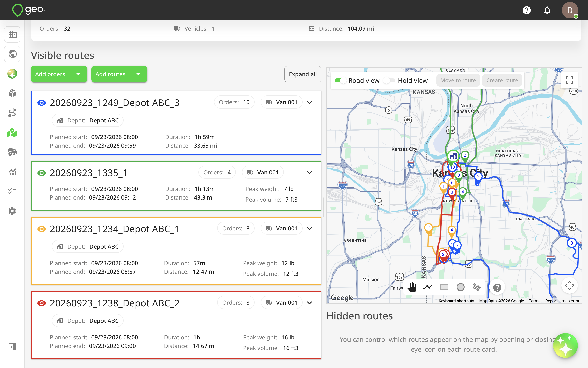The image size is (588, 368).
Task: Open the notifications bell
Action: 547,10
